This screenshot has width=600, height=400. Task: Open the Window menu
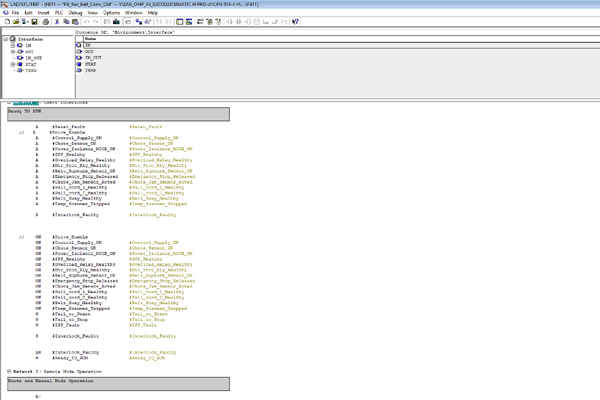(x=134, y=13)
